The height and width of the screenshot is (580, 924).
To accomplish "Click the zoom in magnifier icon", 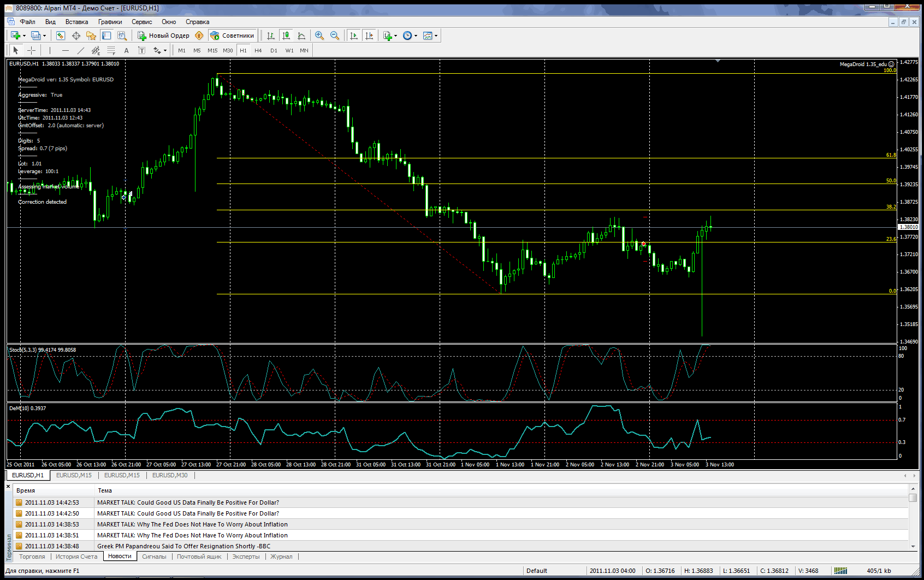I will (319, 35).
